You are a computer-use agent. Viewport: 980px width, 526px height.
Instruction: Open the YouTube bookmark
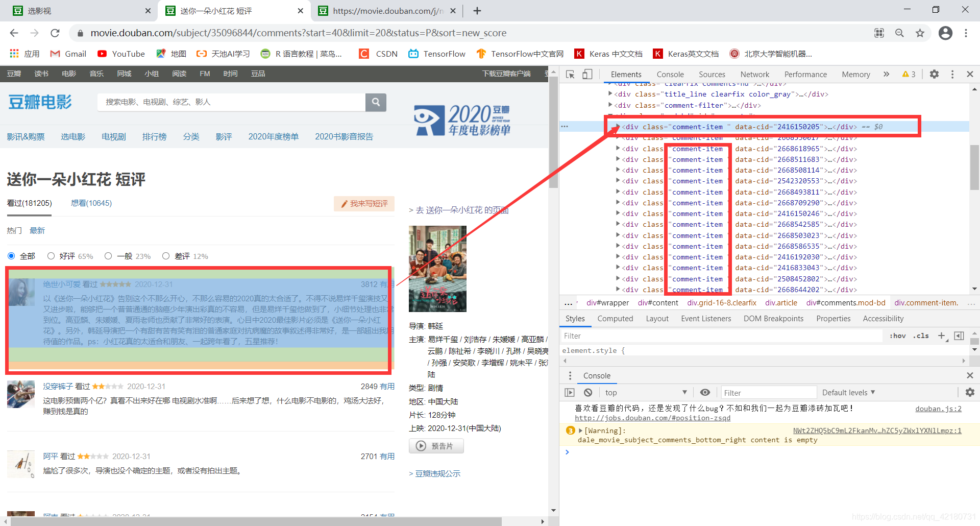[x=121, y=54]
